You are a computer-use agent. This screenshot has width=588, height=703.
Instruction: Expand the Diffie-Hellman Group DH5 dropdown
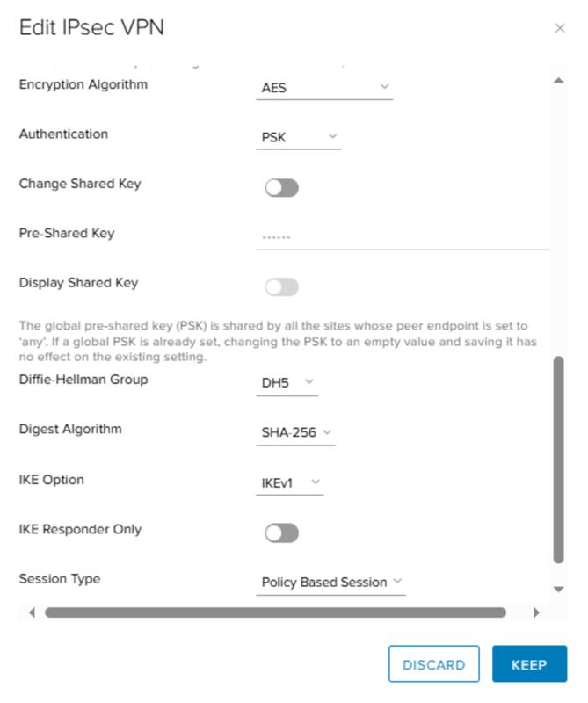(x=287, y=383)
